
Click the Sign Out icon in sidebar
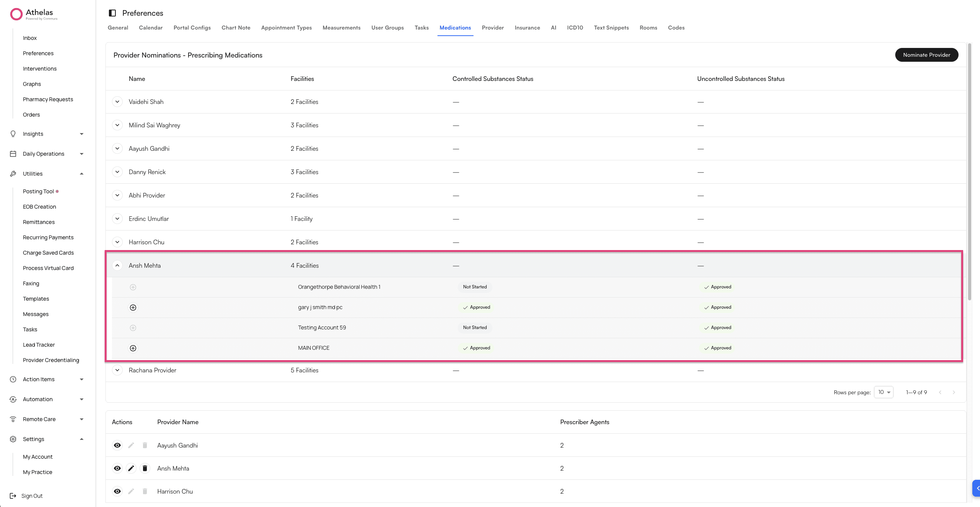13,496
